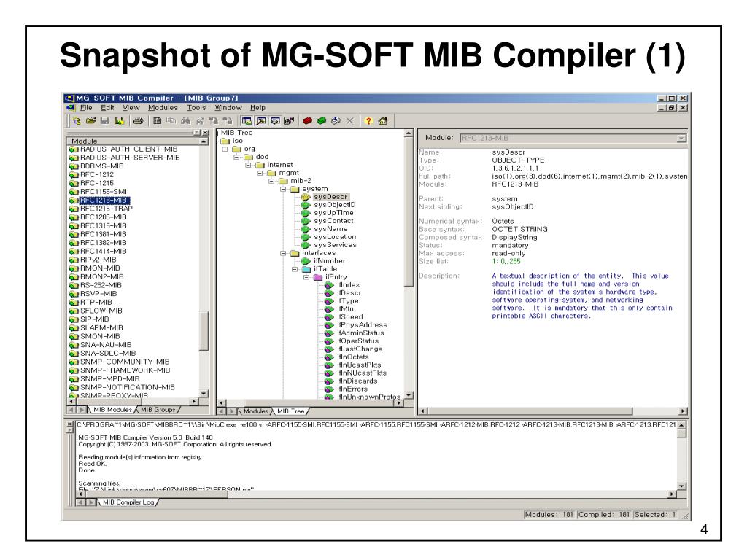The height and width of the screenshot is (560, 747).
Task: Click the folder icon beside iso
Action: tap(225, 141)
